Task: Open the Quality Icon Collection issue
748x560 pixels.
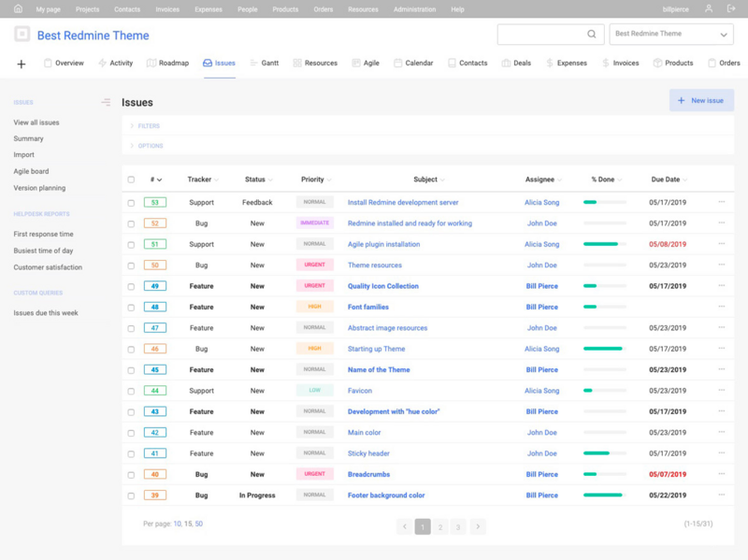Action: 382,286
